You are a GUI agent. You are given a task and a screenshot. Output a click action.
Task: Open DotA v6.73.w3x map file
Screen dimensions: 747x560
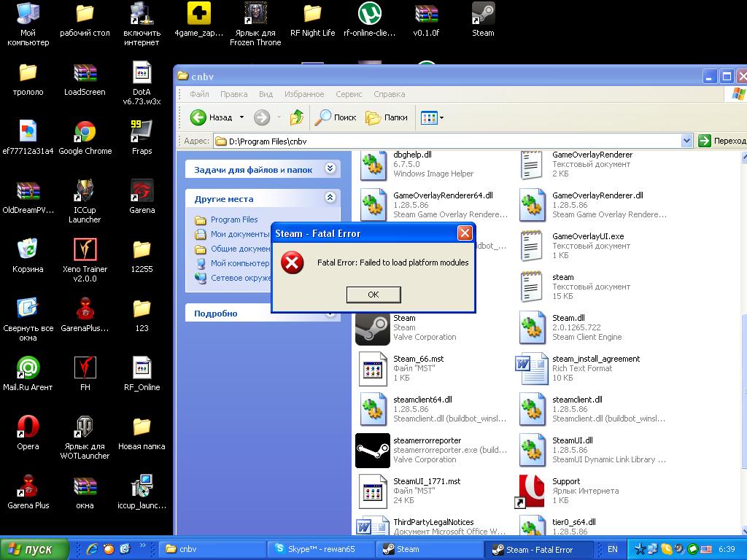[142, 83]
